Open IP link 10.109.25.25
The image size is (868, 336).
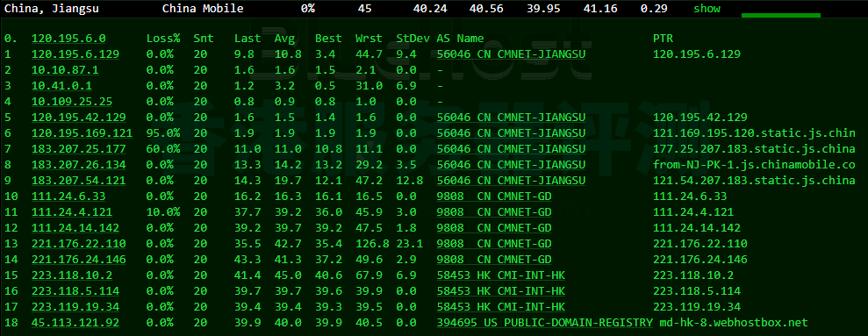[72, 102]
